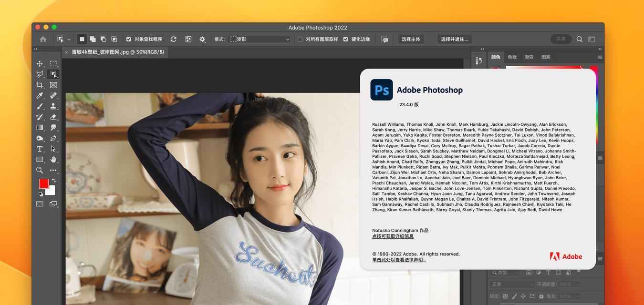The width and height of the screenshot is (644, 305).
Task: Switch to the 图案 panel tab
Action: pyautogui.click(x=546, y=57)
